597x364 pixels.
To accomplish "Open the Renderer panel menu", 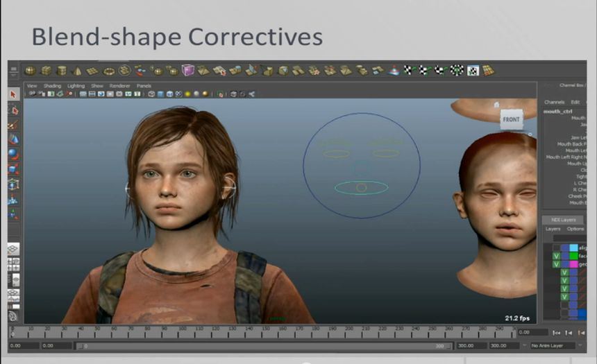I will pos(120,86).
